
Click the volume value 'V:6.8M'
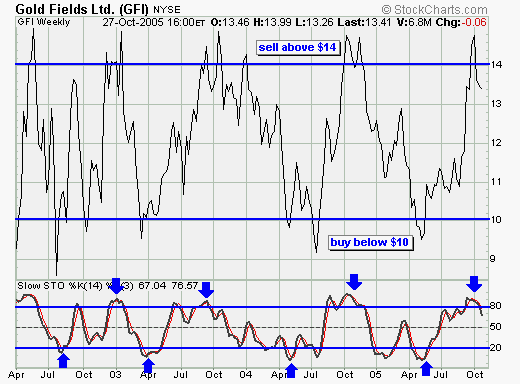point(414,22)
